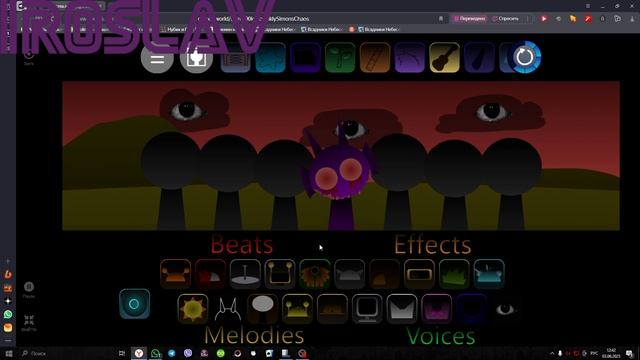Pick the computer monitor voice icon
The height and width of the screenshot is (360, 640).
[367, 309]
